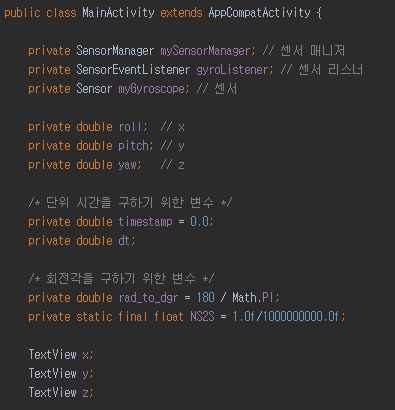The height and width of the screenshot is (410, 395).
Task: Place cursor on the dt variable
Action: tap(125, 241)
